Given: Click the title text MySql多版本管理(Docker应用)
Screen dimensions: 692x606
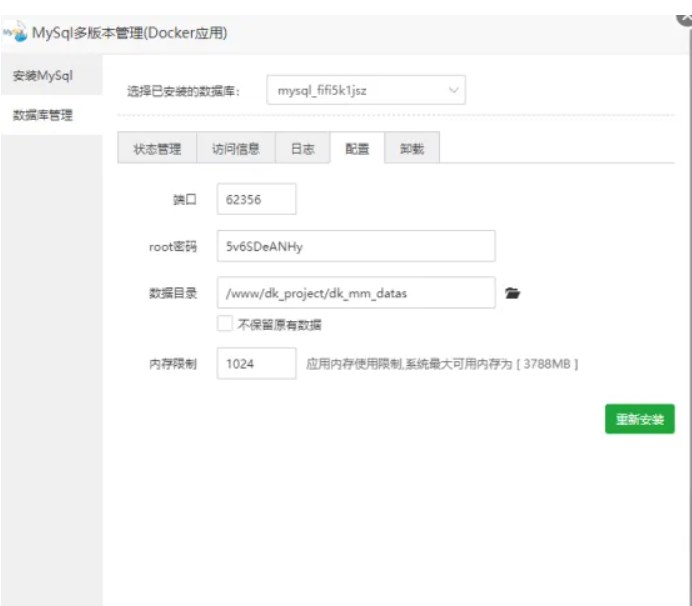Looking at the screenshot, I should coord(130,33).
